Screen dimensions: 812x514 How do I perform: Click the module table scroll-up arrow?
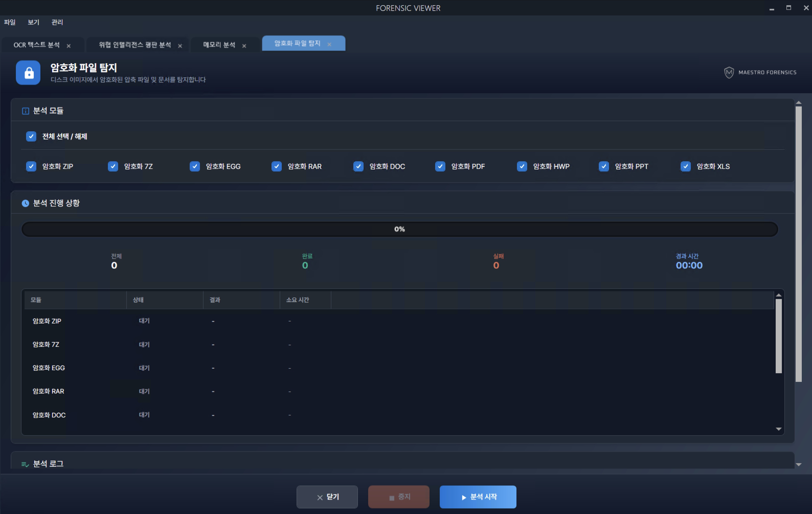(x=779, y=295)
